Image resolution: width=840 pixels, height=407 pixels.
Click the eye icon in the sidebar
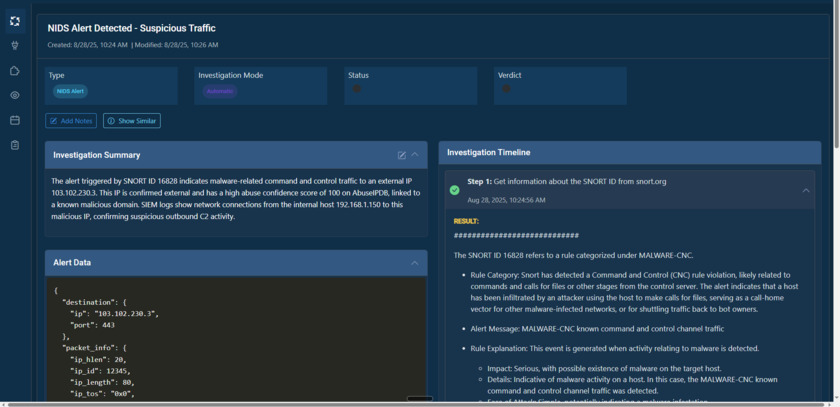pos(14,96)
